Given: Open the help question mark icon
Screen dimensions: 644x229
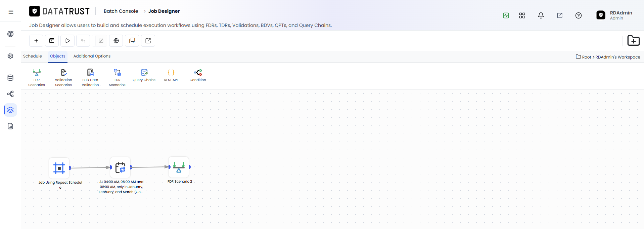Looking at the screenshot, I should (x=579, y=15).
